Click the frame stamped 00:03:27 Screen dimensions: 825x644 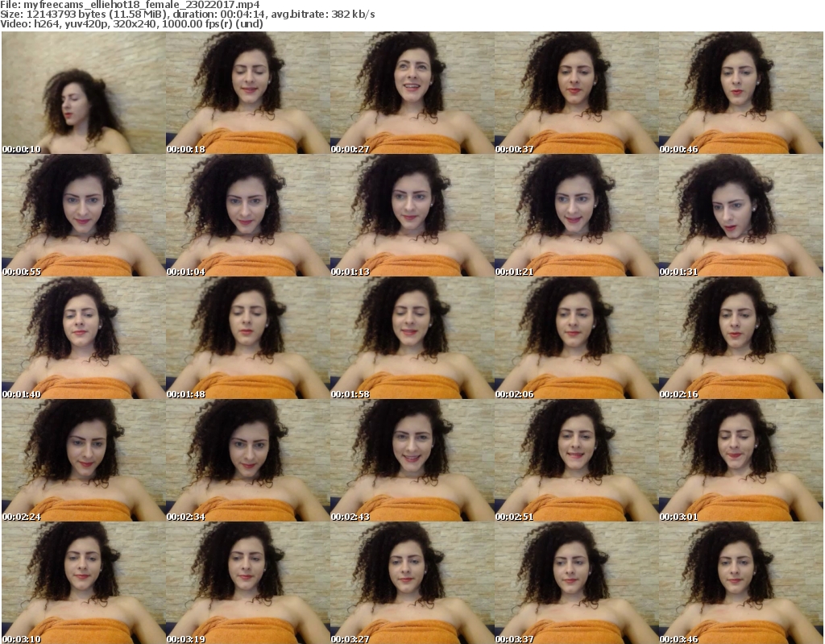pyautogui.click(x=412, y=583)
